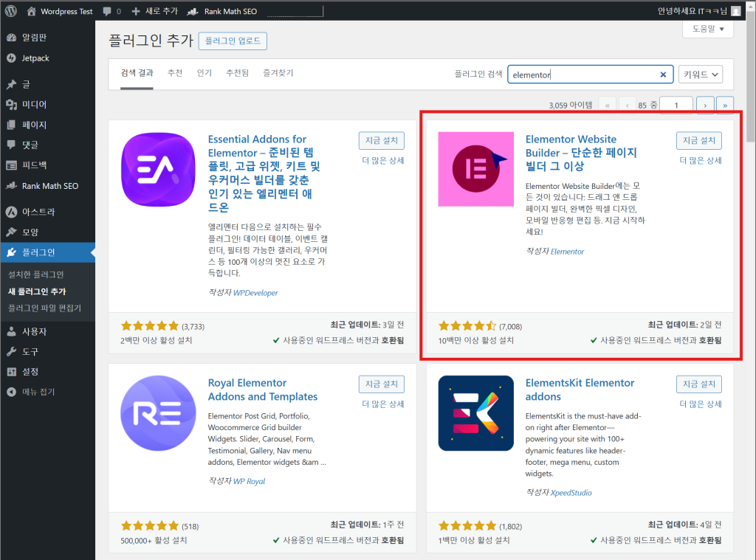Image resolution: width=756 pixels, height=560 pixels.
Task: Open the Jetpack sidebar icon
Action: pyautogui.click(x=12, y=58)
